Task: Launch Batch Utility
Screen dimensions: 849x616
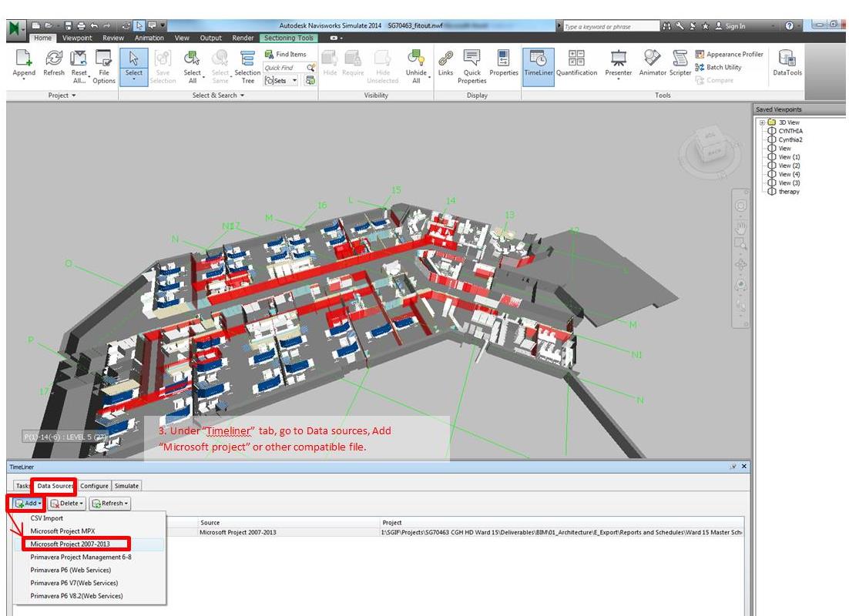Action: pos(719,67)
